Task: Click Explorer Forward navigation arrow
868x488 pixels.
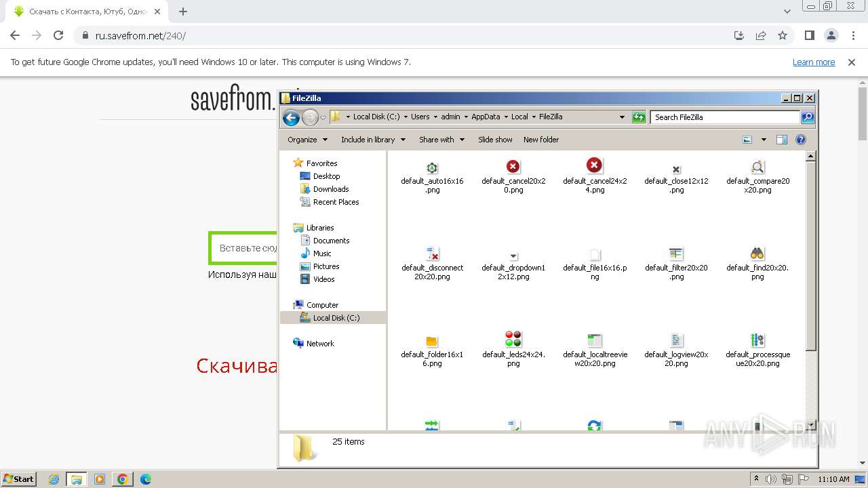Action: [x=309, y=117]
